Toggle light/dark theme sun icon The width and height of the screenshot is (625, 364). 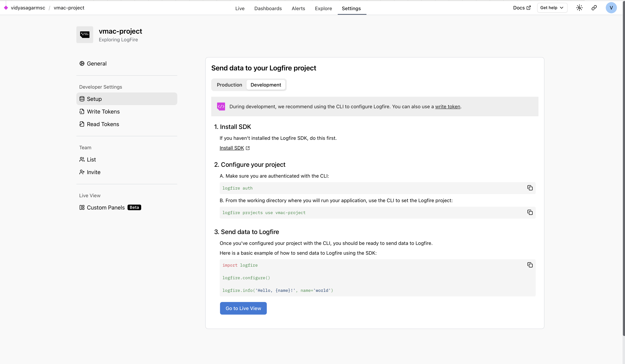click(x=579, y=8)
